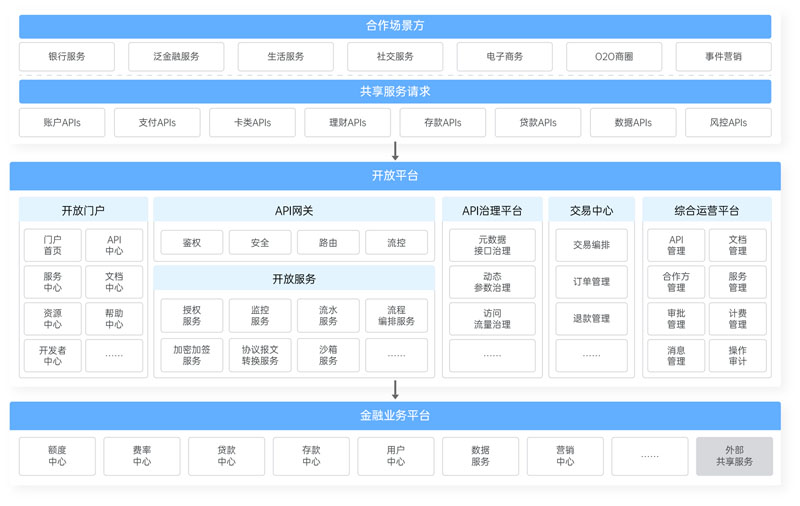Click the 支付APIs box
Screen dimensions: 800x506
coord(157,123)
